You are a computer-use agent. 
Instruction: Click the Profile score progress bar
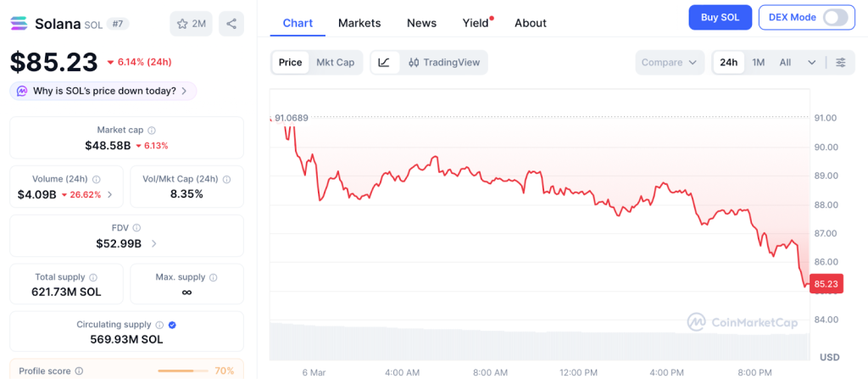click(x=183, y=371)
